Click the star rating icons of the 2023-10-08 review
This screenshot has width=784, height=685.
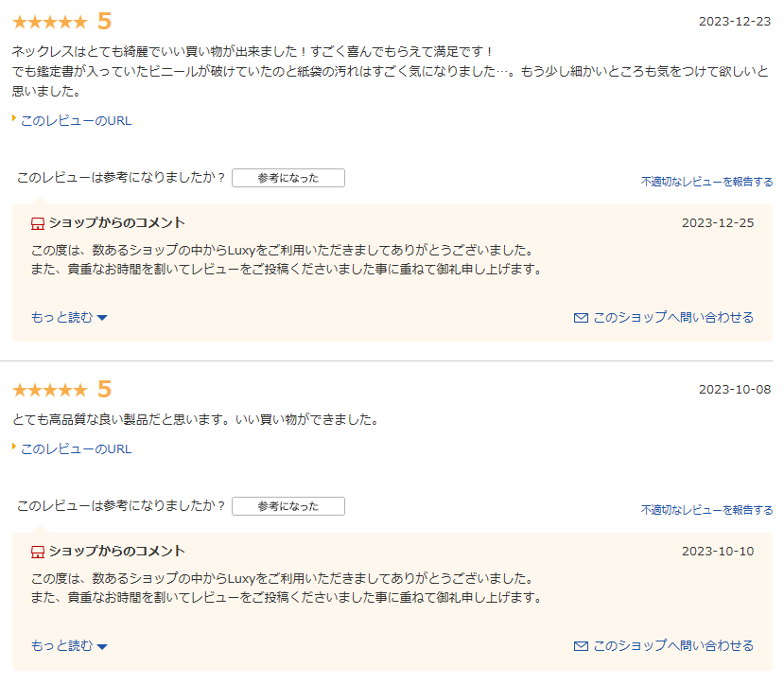coord(49,390)
